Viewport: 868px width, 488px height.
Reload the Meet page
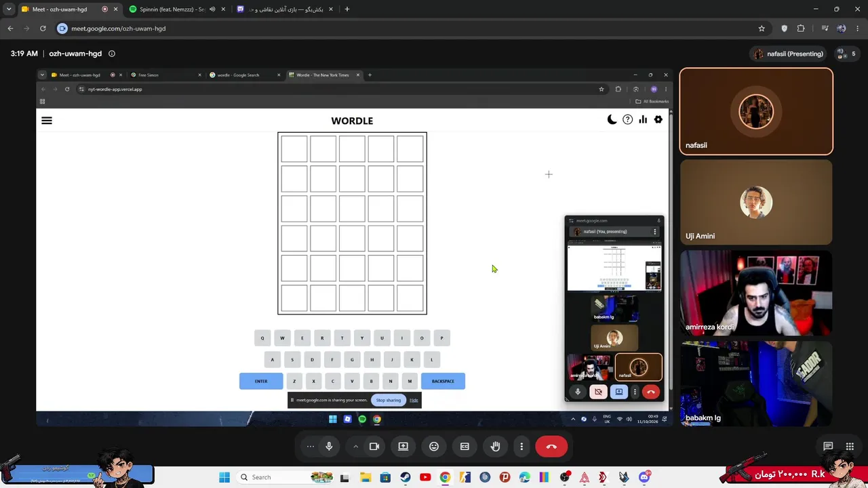[x=43, y=28]
